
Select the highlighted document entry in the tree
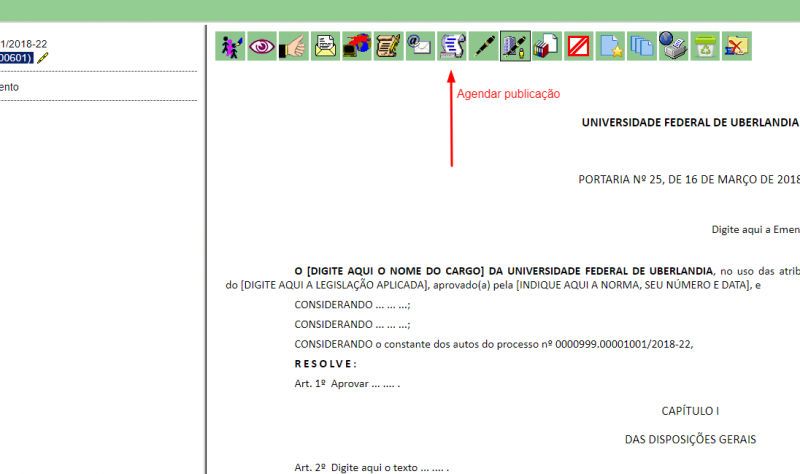coord(15,58)
